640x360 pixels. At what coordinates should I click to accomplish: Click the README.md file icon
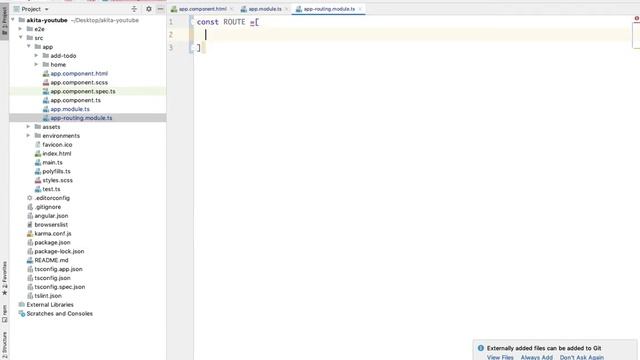pyautogui.click(x=30, y=260)
